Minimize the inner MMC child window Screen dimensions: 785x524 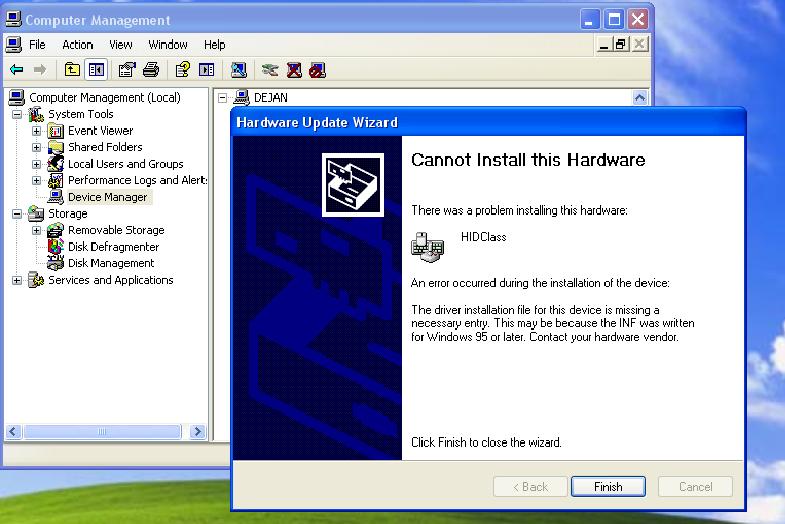coord(604,45)
